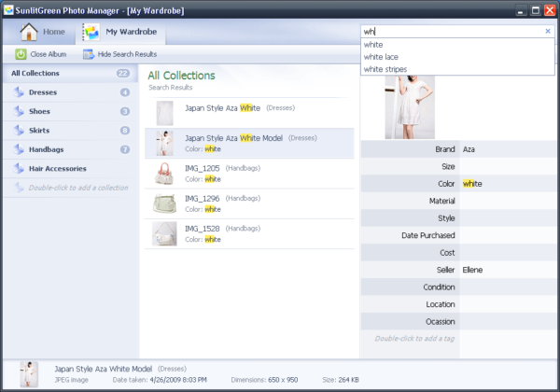The width and height of the screenshot is (560, 392).
Task: Clear the search box with the X
Action: (x=548, y=32)
